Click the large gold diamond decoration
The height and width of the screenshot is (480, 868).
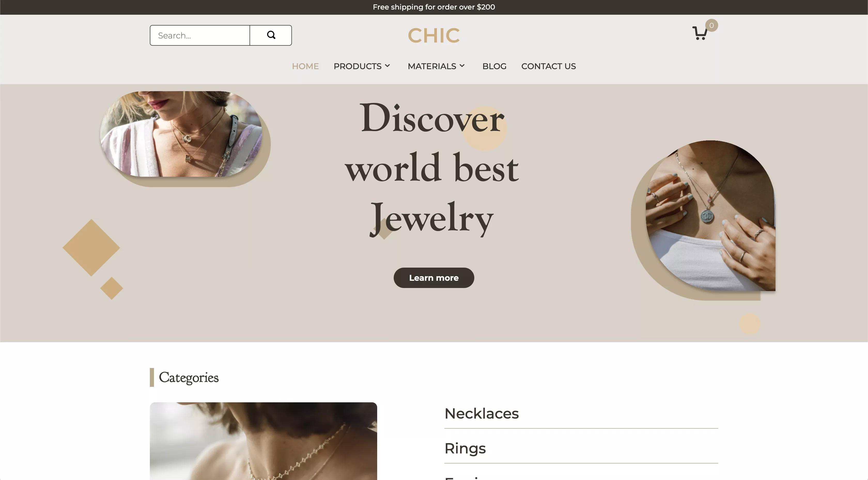91,248
